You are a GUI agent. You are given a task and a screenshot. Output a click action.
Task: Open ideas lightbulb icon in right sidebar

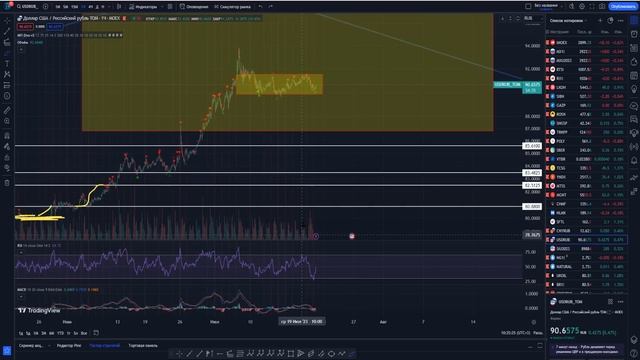[x=634, y=89]
